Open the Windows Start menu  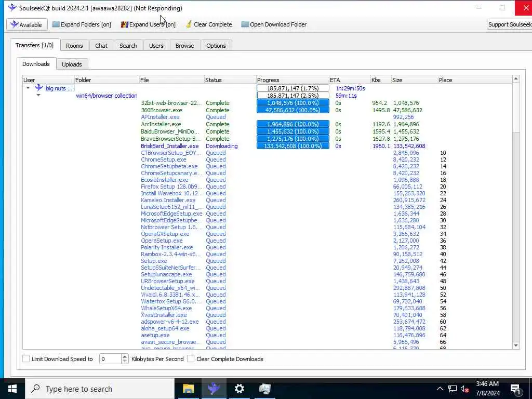click(12, 389)
